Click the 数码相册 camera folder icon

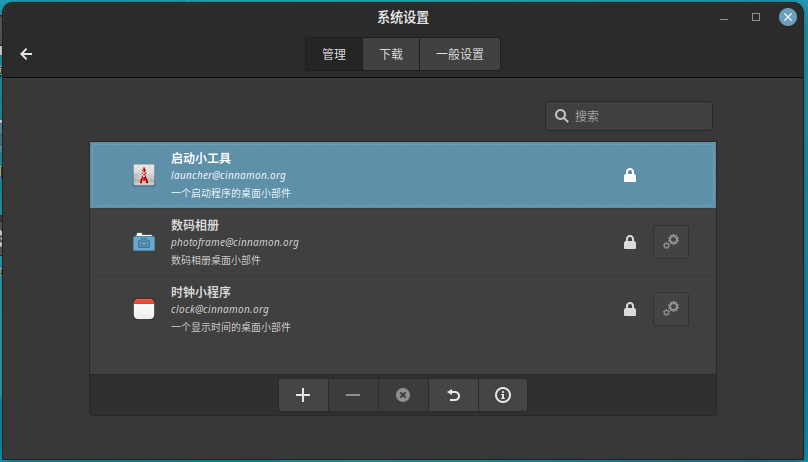pos(144,242)
